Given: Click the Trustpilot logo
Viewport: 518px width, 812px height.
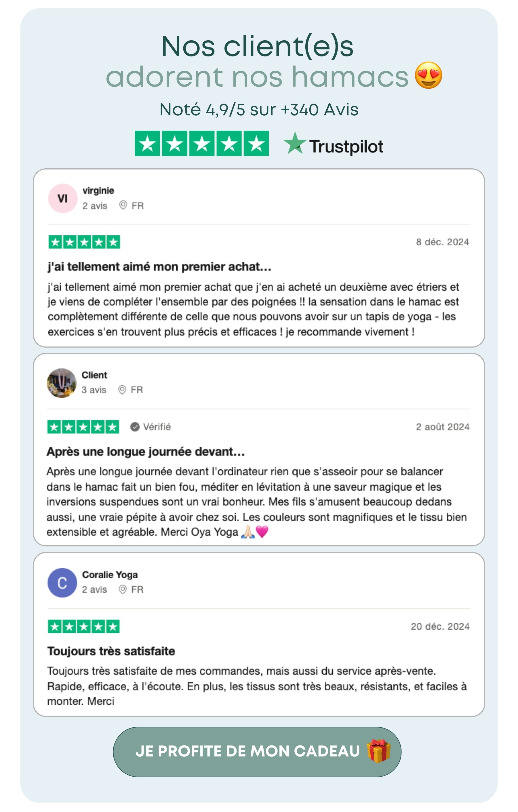Looking at the screenshot, I should click(333, 145).
